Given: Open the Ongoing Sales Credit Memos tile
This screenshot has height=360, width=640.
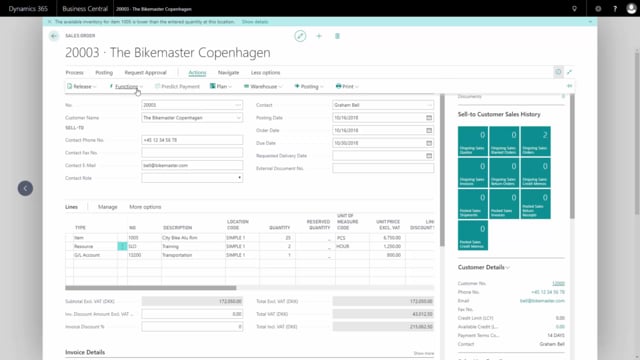Looking at the screenshot, I should point(536,173).
